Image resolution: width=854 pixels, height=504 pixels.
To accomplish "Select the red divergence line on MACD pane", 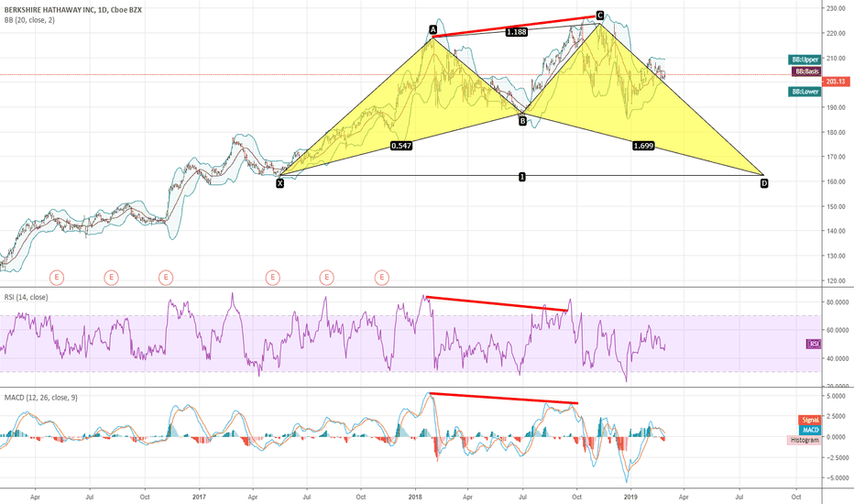I will [503, 399].
